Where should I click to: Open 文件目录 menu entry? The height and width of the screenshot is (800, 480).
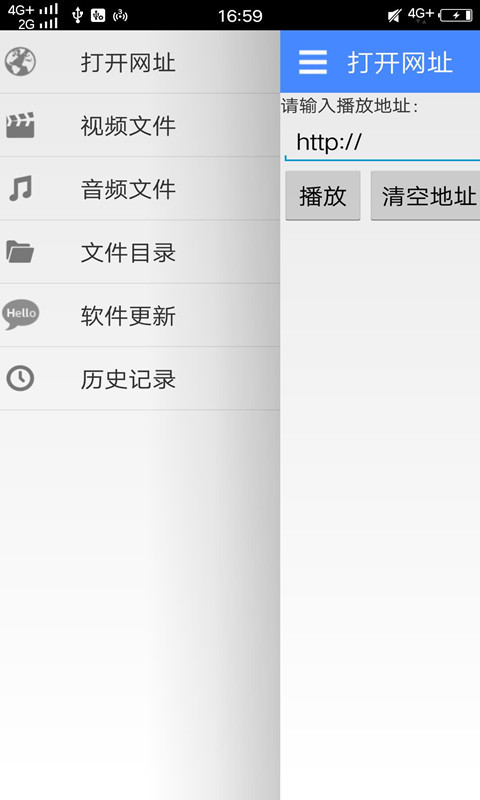click(140, 252)
